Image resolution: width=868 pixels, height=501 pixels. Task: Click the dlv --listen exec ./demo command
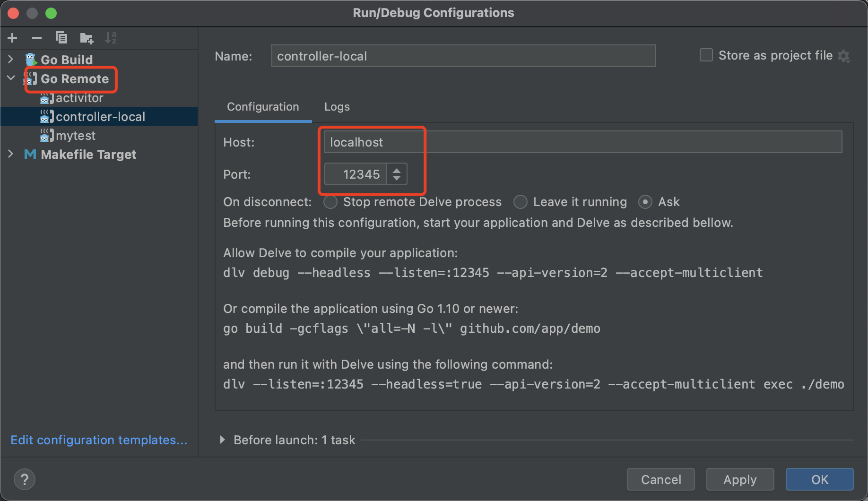coord(533,384)
